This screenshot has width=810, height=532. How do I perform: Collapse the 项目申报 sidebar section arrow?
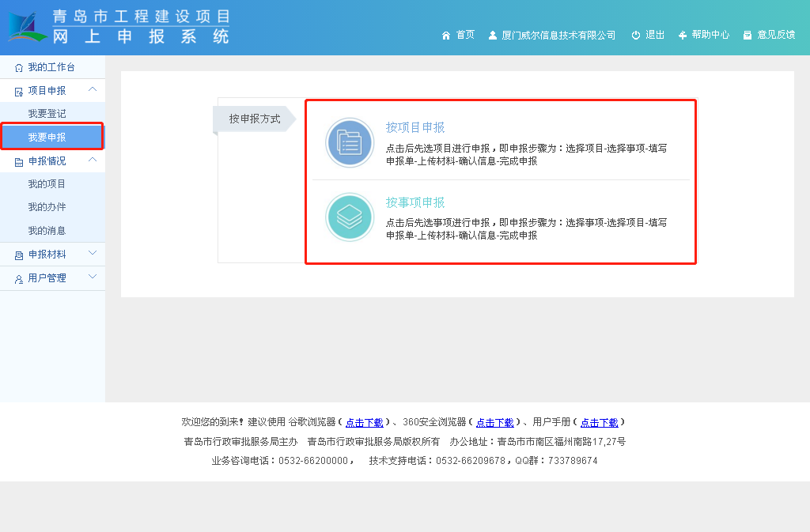93,90
